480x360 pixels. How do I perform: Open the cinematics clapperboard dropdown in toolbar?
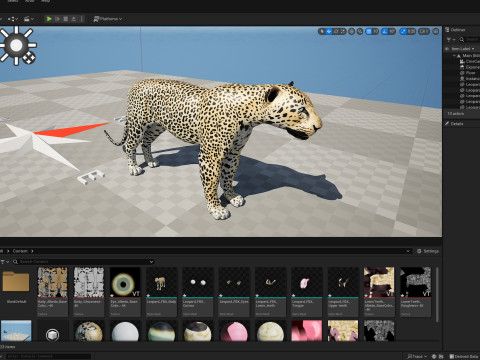29,19
